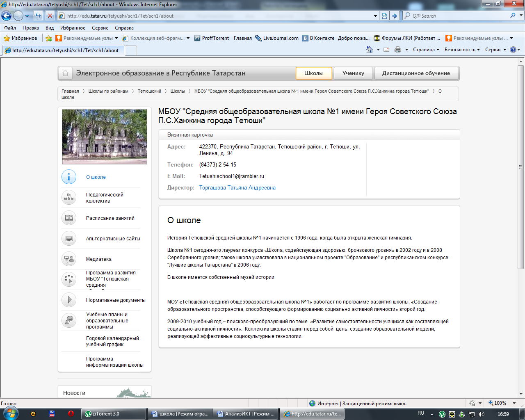Screen dimensions: 525x420
Task: Click the 'О школе' info icon
Action: [69, 177]
